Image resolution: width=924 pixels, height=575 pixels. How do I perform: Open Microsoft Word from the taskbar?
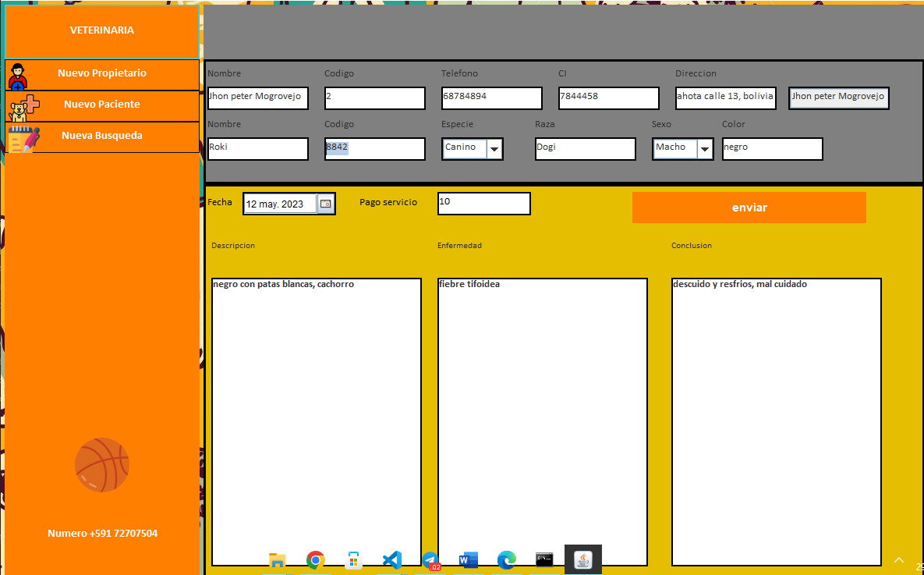(x=469, y=559)
